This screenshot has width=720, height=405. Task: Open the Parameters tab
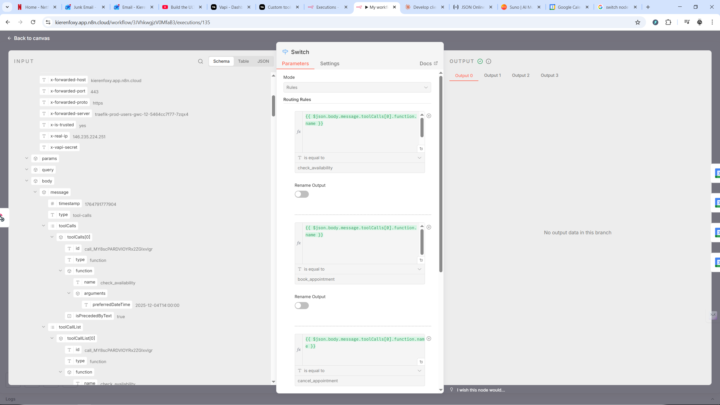point(295,63)
